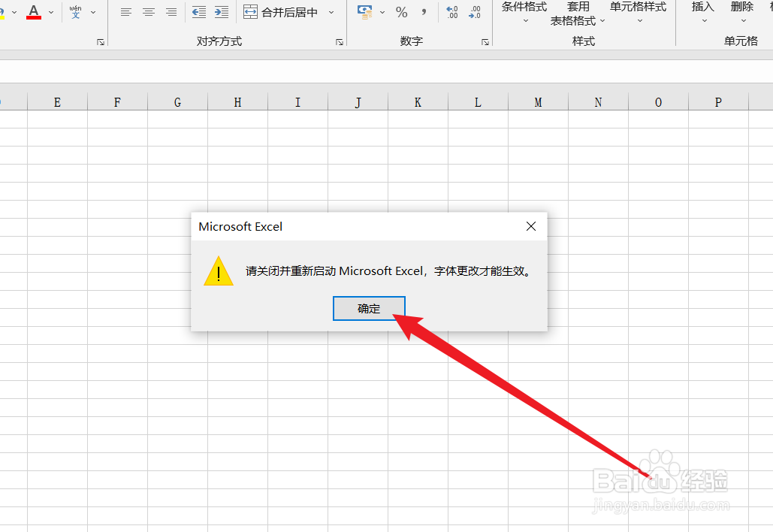This screenshot has height=532, width=773.
Task: Select column M header
Action: click(x=539, y=102)
